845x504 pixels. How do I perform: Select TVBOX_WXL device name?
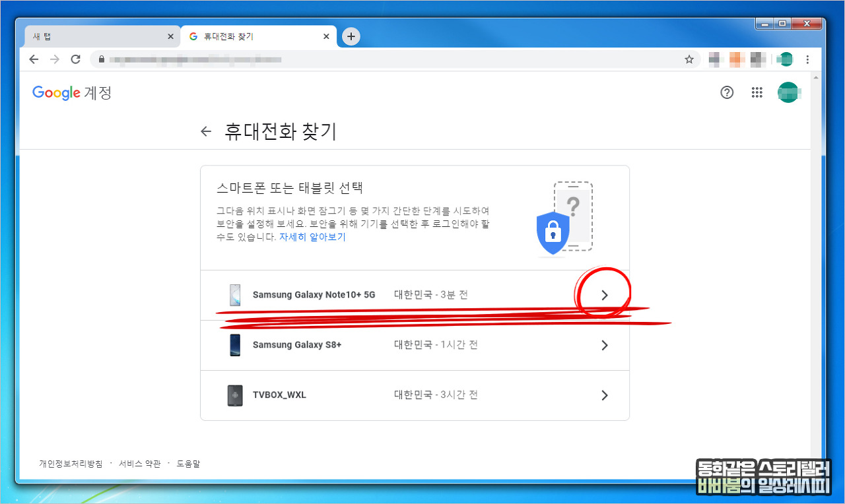[x=279, y=395]
